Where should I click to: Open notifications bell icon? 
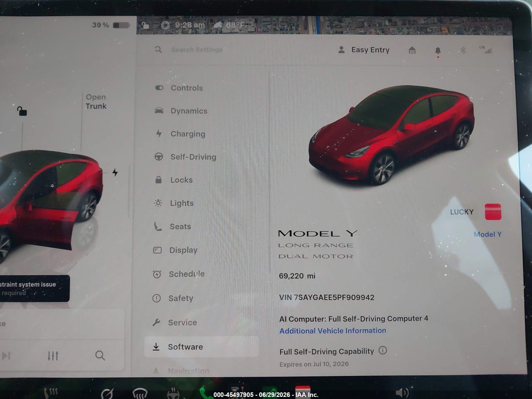438,51
